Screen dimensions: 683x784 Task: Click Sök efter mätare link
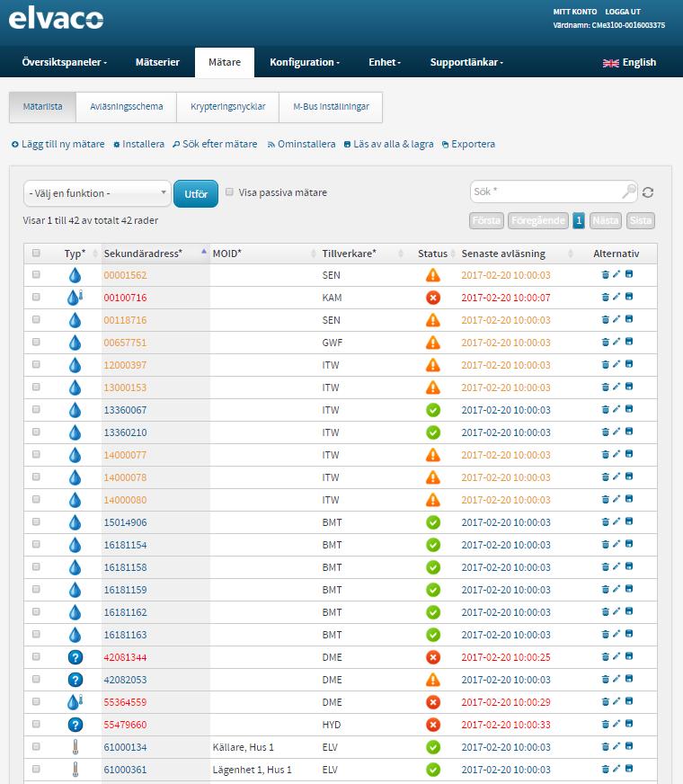[215, 144]
